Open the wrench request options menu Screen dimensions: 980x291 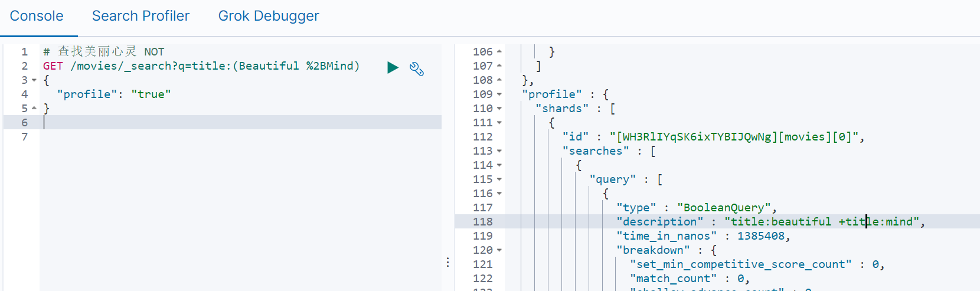pos(417,69)
